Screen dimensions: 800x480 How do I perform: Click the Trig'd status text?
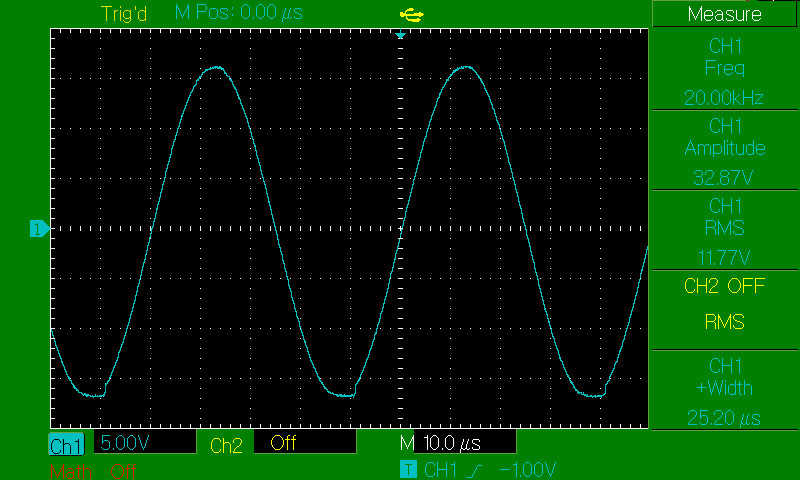(125, 14)
